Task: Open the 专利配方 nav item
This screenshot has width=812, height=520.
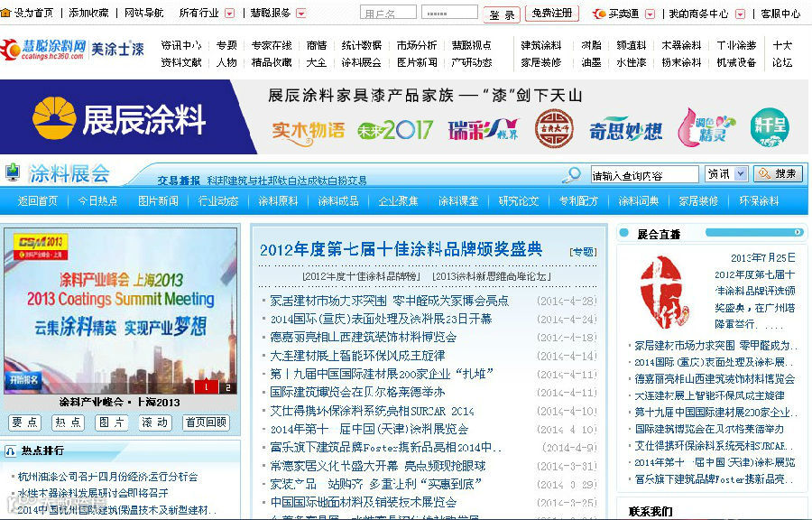Action: (x=578, y=201)
